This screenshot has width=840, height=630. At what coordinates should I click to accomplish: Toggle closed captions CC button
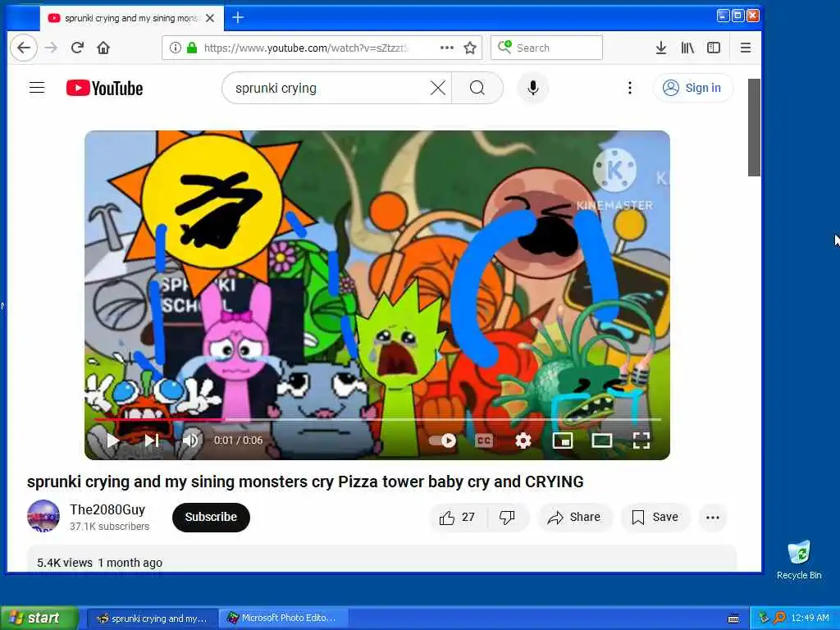484,441
